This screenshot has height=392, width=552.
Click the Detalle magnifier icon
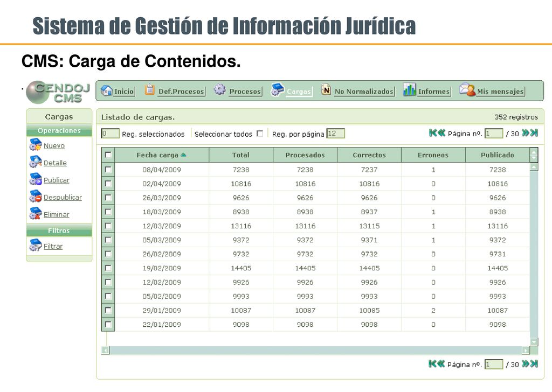(x=35, y=162)
